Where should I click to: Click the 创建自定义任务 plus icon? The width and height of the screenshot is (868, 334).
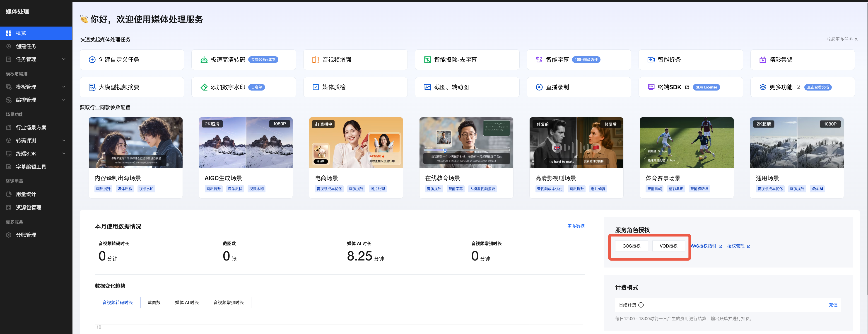tap(92, 60)
